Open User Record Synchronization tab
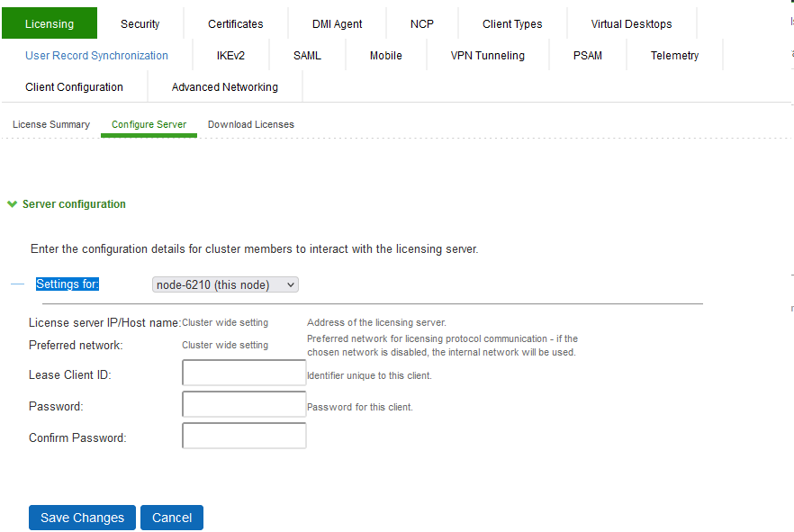This screenshot has height=532, width=794. click(96, 55)
